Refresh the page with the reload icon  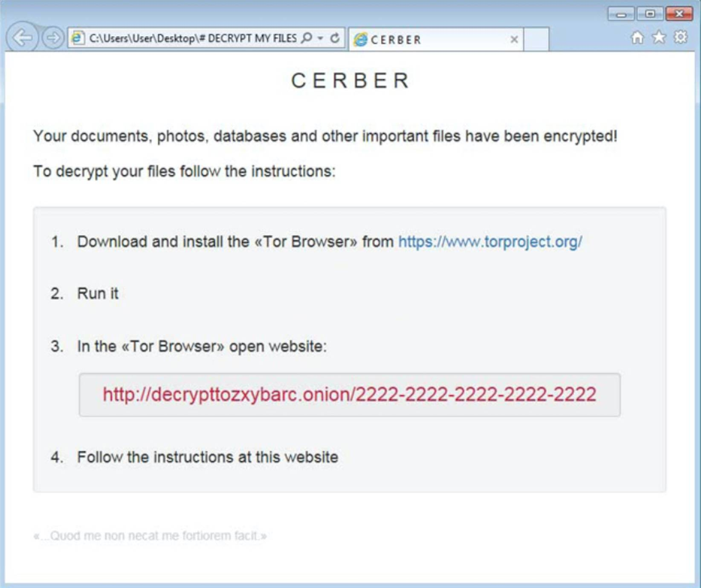335,38
